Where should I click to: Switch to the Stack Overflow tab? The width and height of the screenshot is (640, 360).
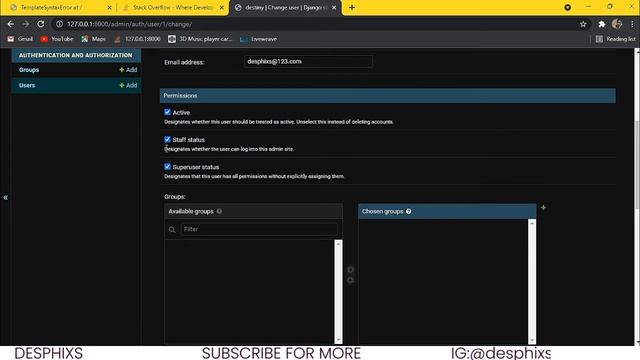tap(173, 7)
